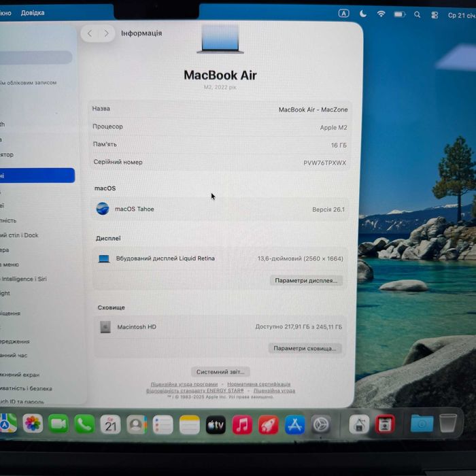The width and height of the screenshot is (476, 476).
Task: Click 'Вбудований дисплей Liquid Retina' row
Action: click(x=220, y=258)
